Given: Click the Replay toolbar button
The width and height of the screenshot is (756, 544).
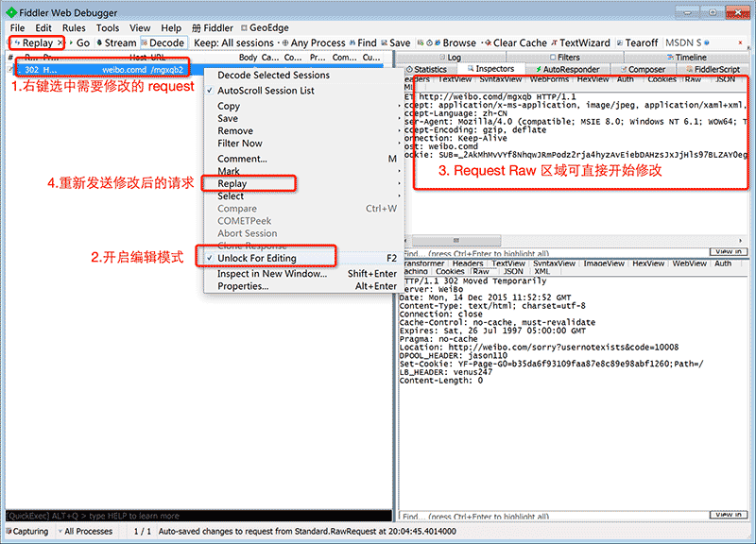Looking at the screenshot, I should pyautogui.click(x=36, y=42).
